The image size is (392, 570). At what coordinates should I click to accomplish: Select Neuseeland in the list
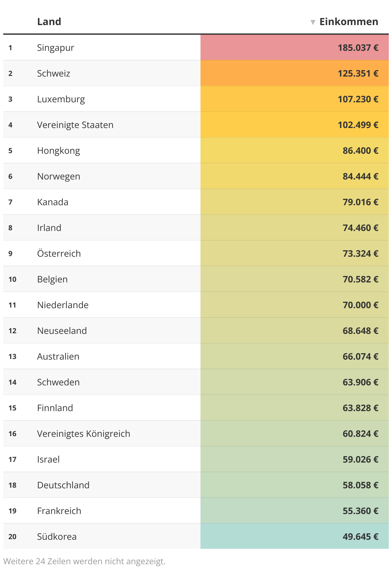[62, 331]
